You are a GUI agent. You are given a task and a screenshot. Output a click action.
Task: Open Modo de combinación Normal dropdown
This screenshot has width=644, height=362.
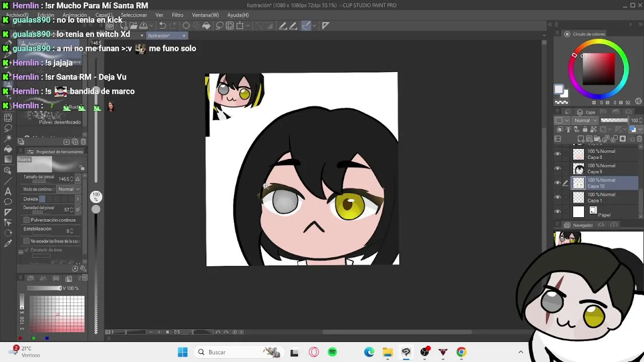[x=68, y=189]
